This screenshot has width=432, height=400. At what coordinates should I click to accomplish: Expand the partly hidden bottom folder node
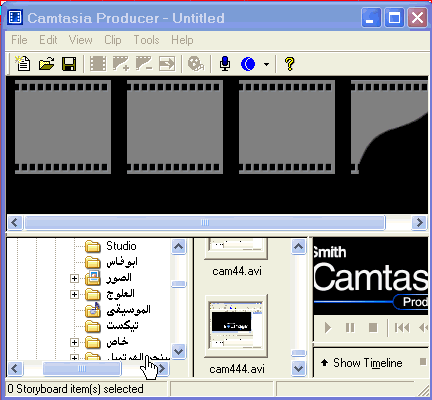pos(74,357)
